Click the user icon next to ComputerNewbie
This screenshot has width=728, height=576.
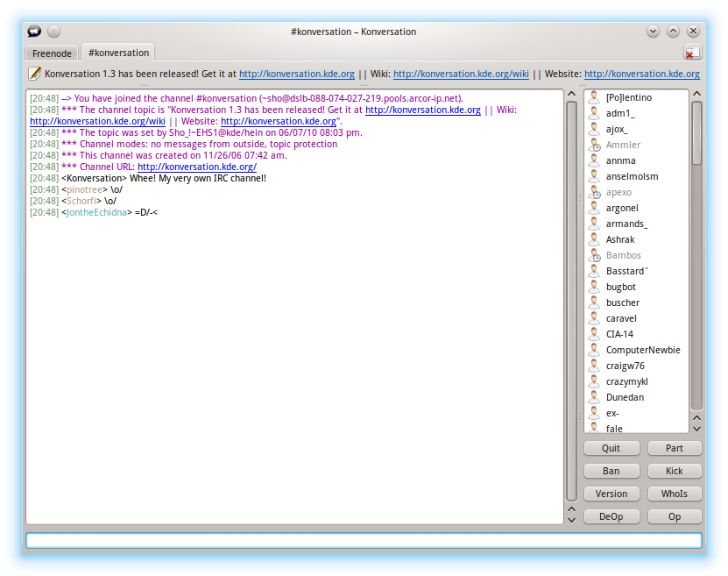(x=594, y=350)
